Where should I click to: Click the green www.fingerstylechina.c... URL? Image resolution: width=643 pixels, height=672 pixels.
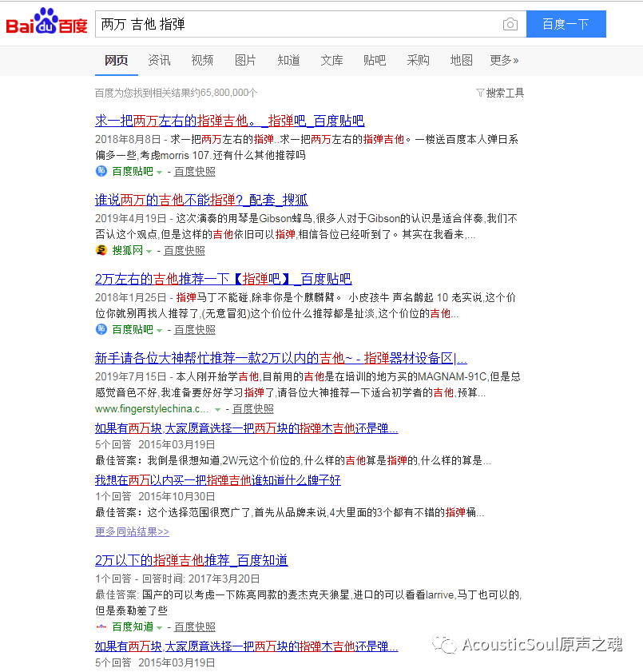click(x=152, y=409)
